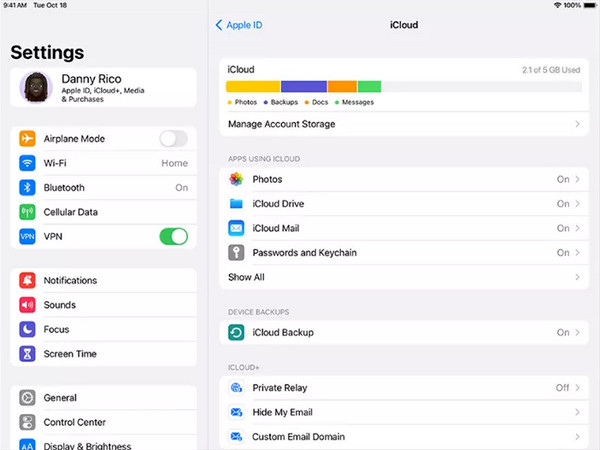This screenshot has height=450, width=600.
Task: Open iCloud Mail row chevron
Action: (x=577, y=228)
